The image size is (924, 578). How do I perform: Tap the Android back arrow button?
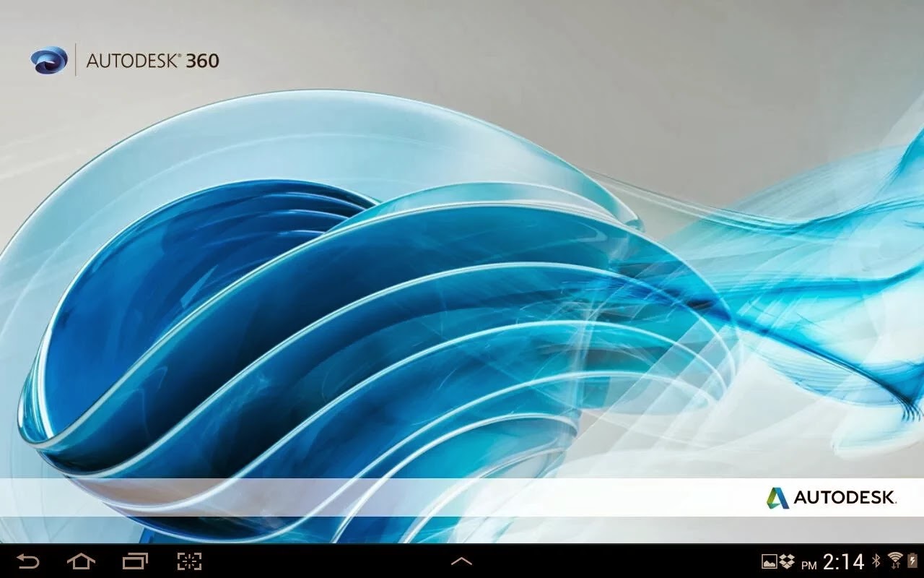27,561
